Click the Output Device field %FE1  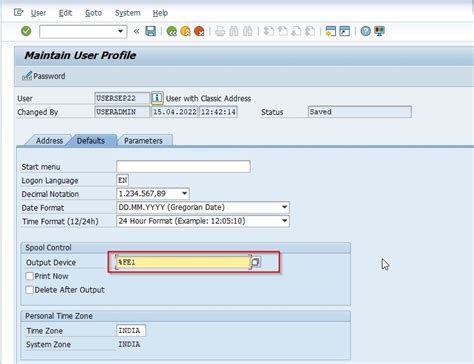[x=183, y=262]
